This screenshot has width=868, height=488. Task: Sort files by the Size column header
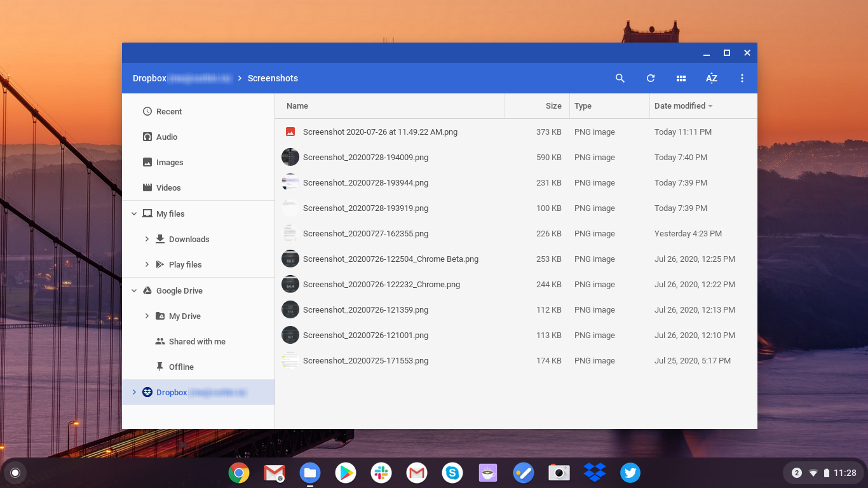click(552, 105)
